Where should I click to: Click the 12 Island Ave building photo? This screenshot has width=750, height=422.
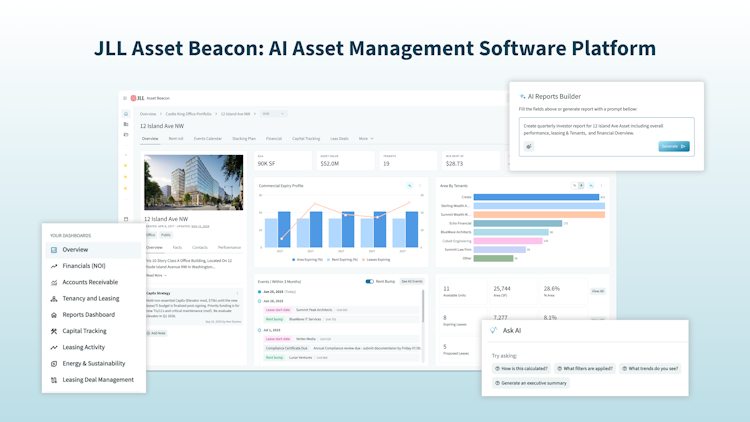click(x=194, y=182)
